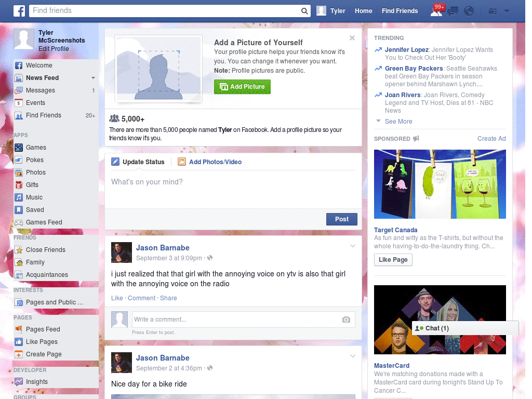Click the Welcome sidebar icon

[x=19, y=65]
